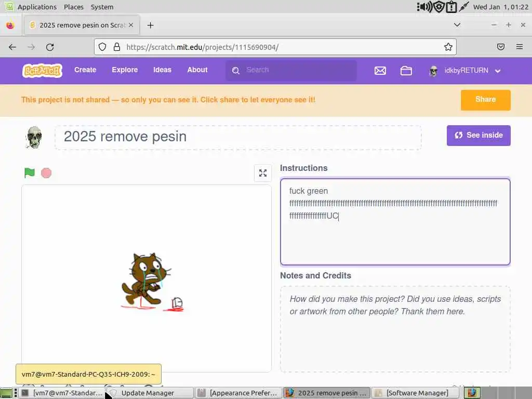
Task: Open Firefox hamburger application menu
Action: click(519, 47)
